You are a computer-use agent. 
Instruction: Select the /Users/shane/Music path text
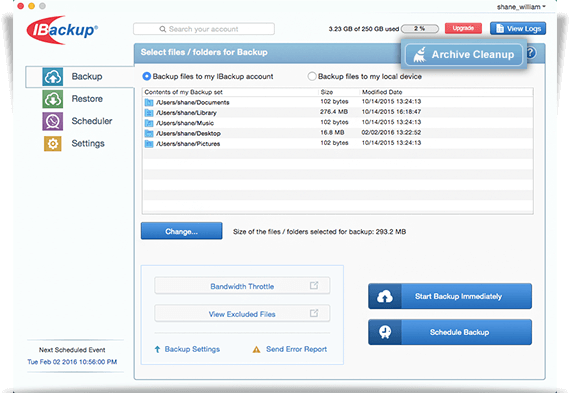pos(185,123)
